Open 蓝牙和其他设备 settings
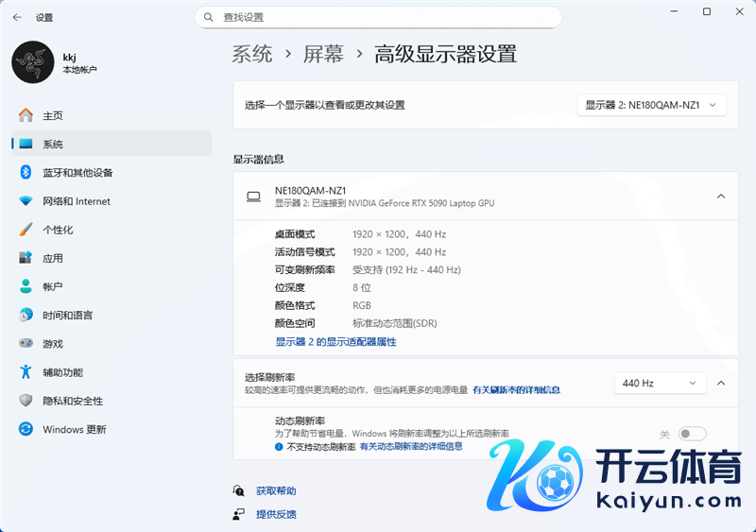The width and height of the screenshot is (756, 532). point(77,173)
